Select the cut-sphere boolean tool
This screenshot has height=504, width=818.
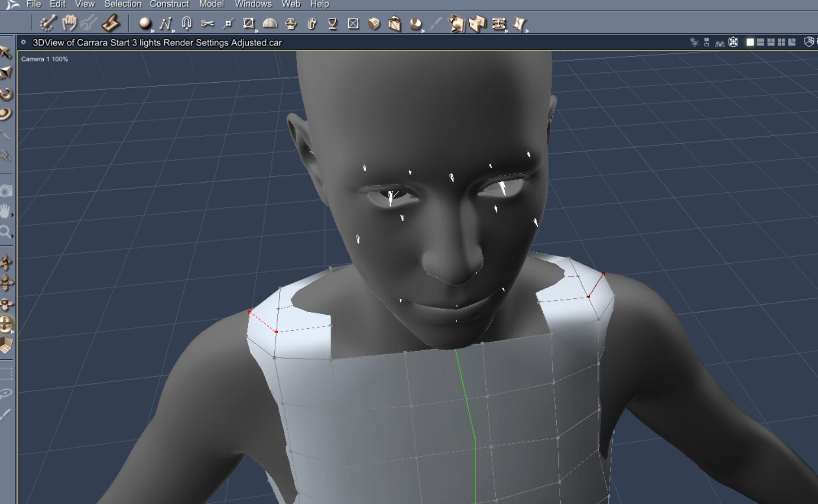pyautogui.click(x=415, y=23)
